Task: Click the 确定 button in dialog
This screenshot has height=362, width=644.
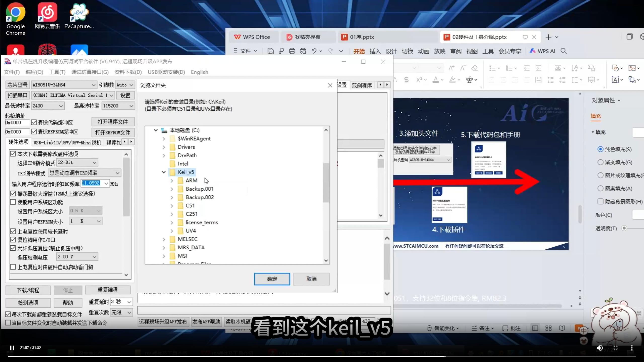Action: 272,279
